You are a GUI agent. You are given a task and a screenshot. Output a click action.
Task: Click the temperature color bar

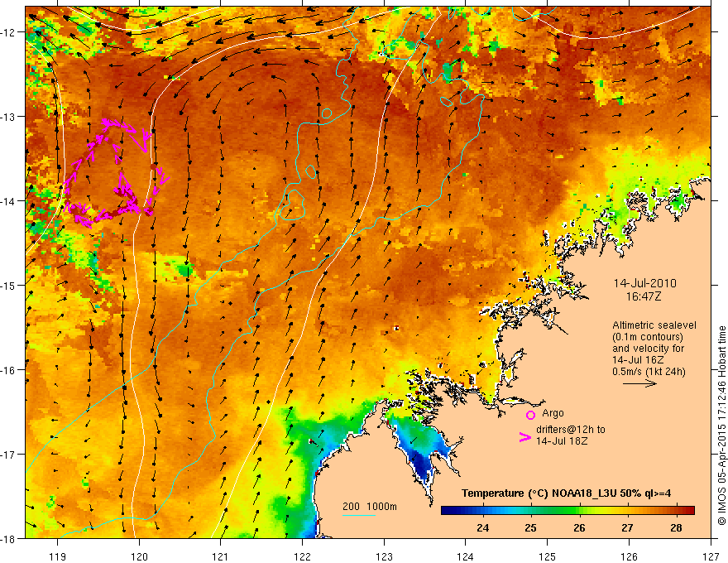click(568, 511)
